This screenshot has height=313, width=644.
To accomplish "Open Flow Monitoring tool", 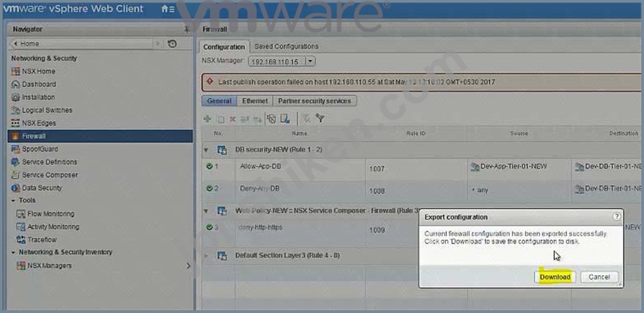I will click(x=51, y=213).
